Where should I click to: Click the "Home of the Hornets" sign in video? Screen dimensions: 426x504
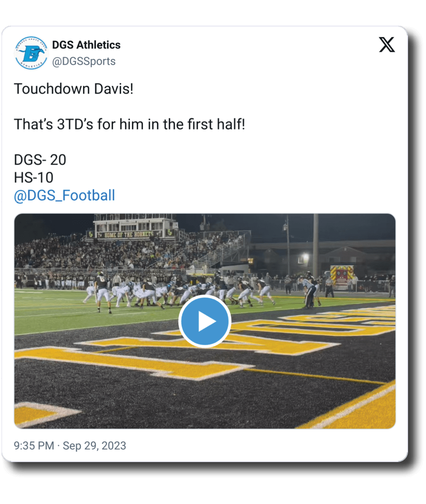point(130,234)
